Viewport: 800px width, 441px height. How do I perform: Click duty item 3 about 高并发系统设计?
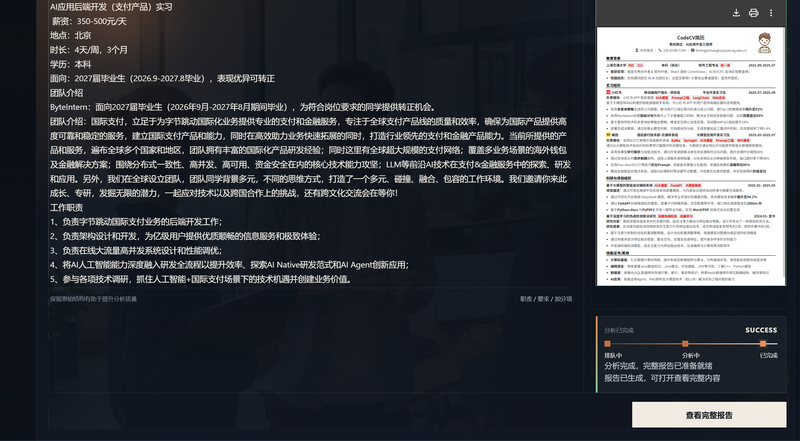pos(136,251)
